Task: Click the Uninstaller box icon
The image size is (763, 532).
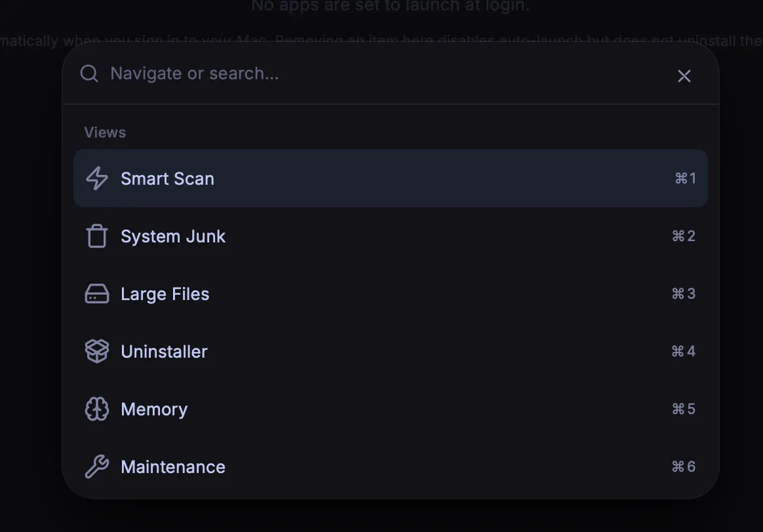Action: pyautogui.click(x=97, y=351)
